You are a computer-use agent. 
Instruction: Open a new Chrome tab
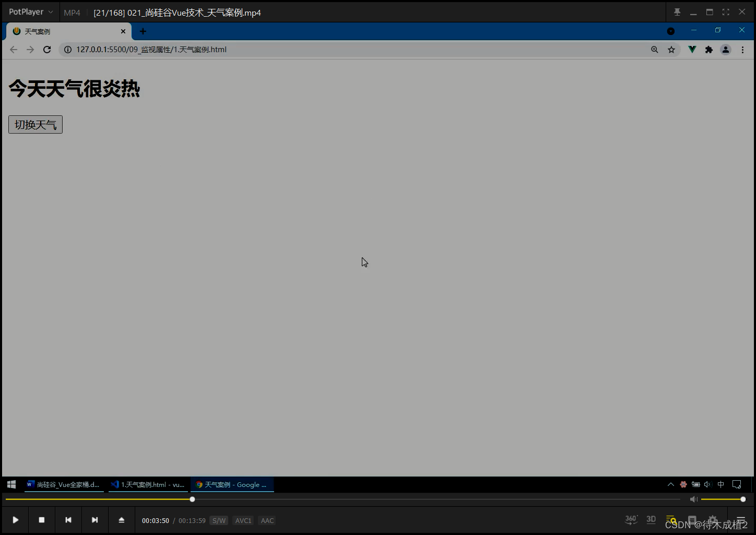(x=143, y=31)
